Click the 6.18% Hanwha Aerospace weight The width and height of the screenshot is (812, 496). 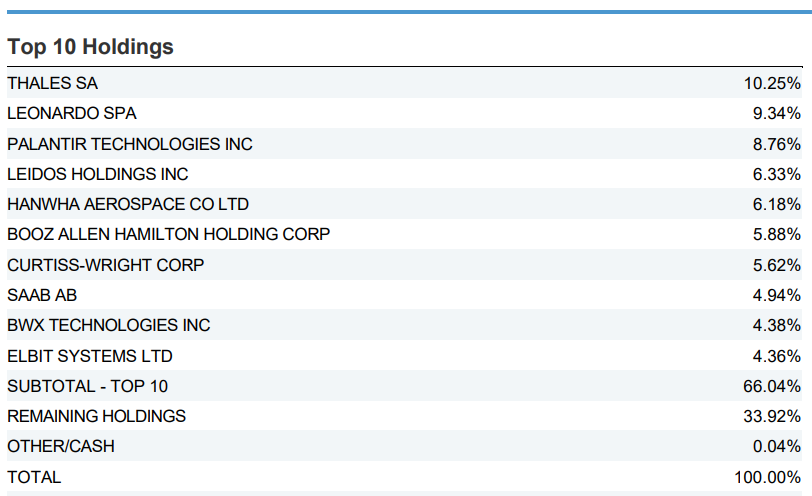(x=777, y=204)
